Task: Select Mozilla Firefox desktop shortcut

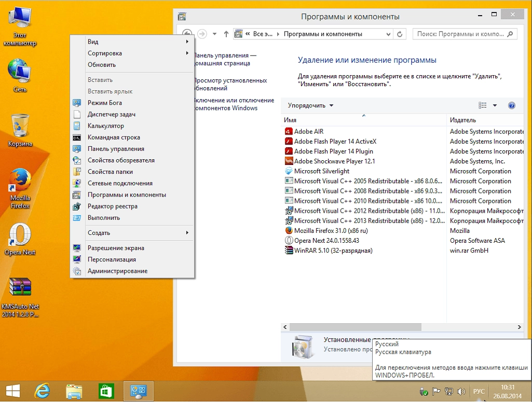Action: point(20,188)
